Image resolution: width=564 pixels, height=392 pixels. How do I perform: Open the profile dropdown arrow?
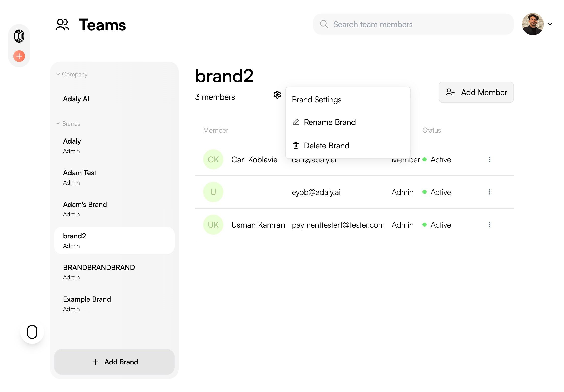click(550, 24)
